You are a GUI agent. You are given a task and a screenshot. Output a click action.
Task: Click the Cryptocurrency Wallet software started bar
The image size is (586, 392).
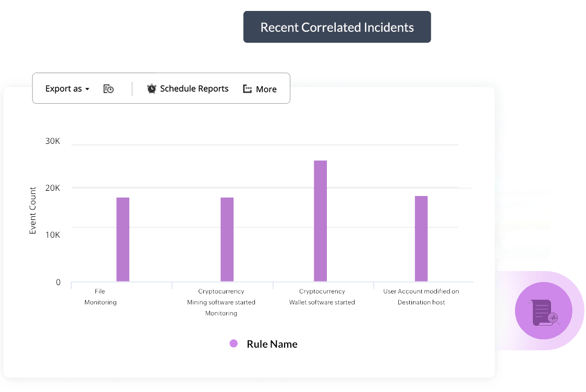click(320, 221)
